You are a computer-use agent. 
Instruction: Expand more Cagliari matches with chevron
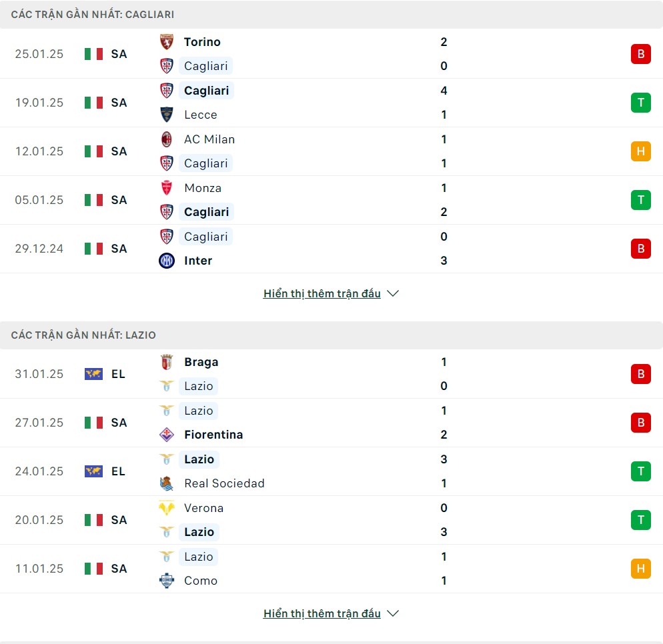pyautogui.click(x=393, y=293)
